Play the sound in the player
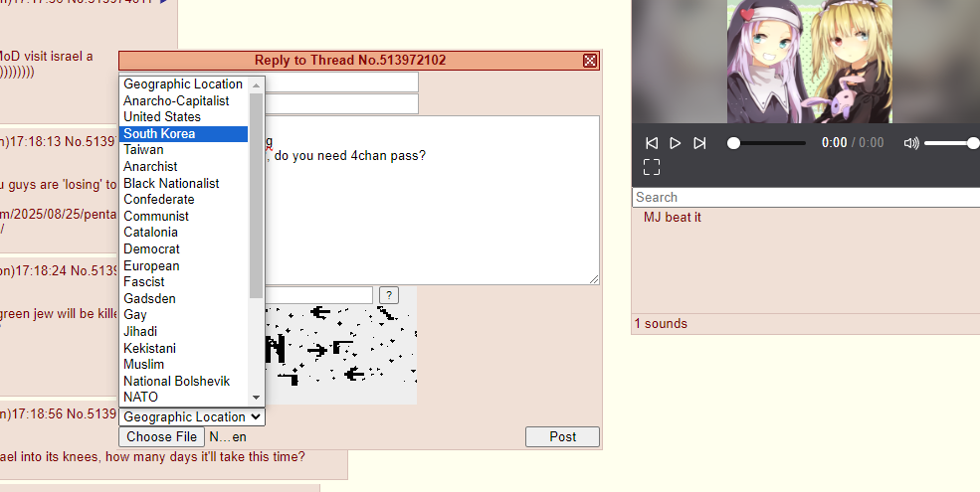980x492 pixels. click(x=675, y=143)
